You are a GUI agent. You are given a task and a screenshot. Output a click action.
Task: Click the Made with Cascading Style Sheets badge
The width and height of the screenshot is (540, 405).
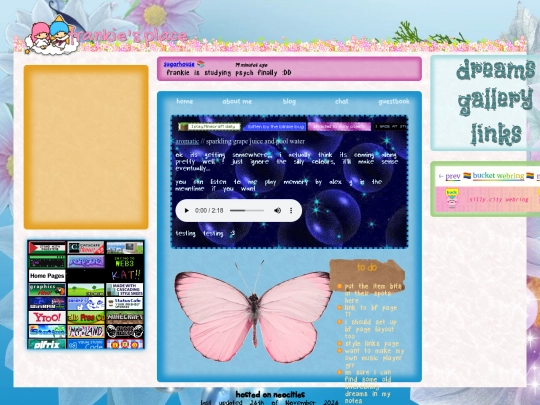tap(125, 290)
